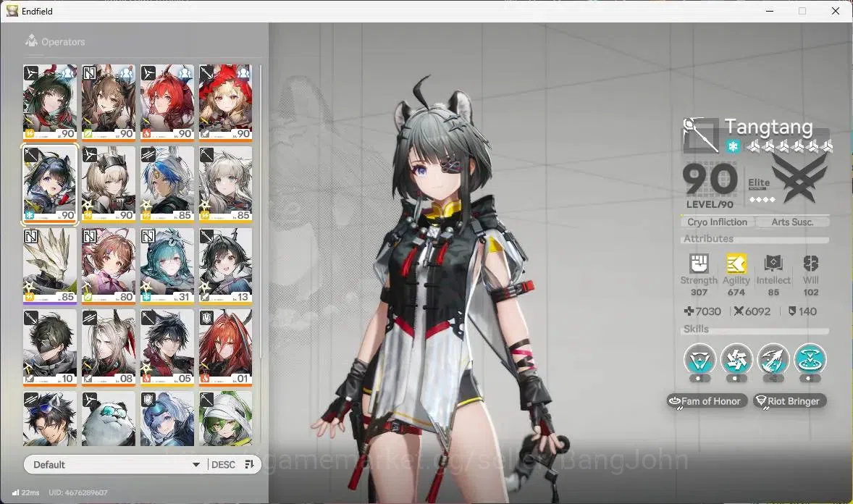
Task: Select the black-haired level 13 operator card
Action: pyautogui.click(x=225, y=266)
